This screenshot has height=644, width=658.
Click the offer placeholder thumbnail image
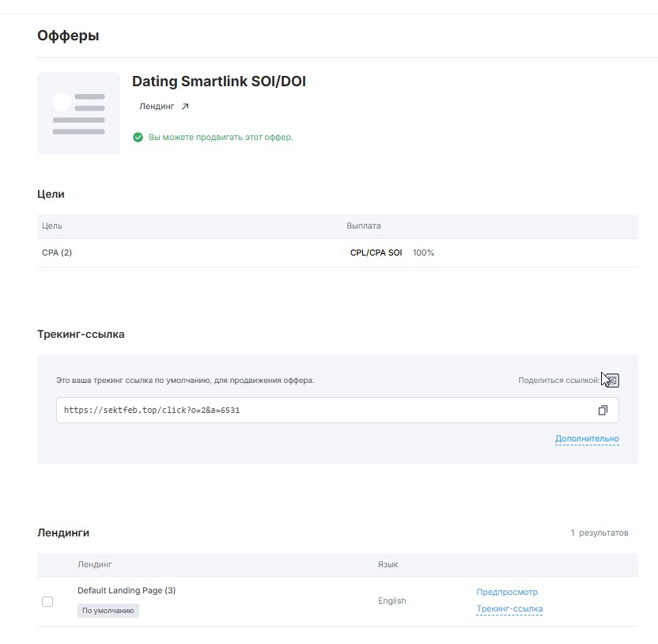[78, 114]
